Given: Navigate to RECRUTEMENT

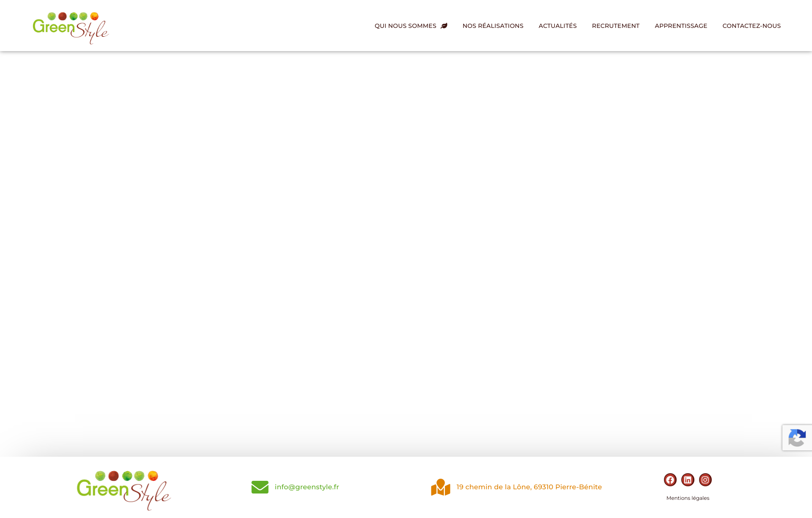Looking at the screenshot, I should (x=615, y=26).
